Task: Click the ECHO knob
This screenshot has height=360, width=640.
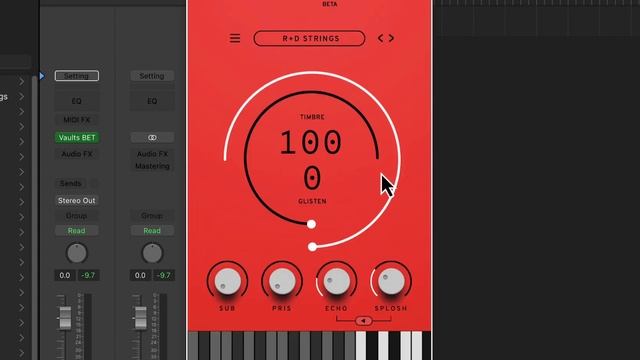Action: [x=337, y=282]
